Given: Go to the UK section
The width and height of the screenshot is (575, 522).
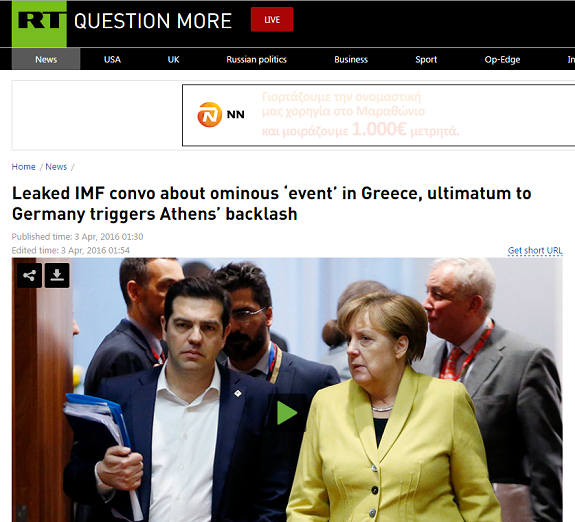Looking at the screenshot, I should pos(173,59).
